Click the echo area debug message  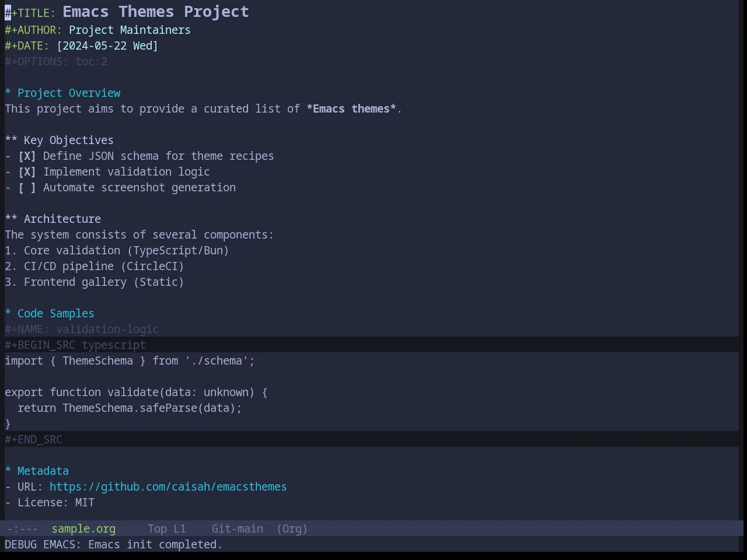coord(114,545)
